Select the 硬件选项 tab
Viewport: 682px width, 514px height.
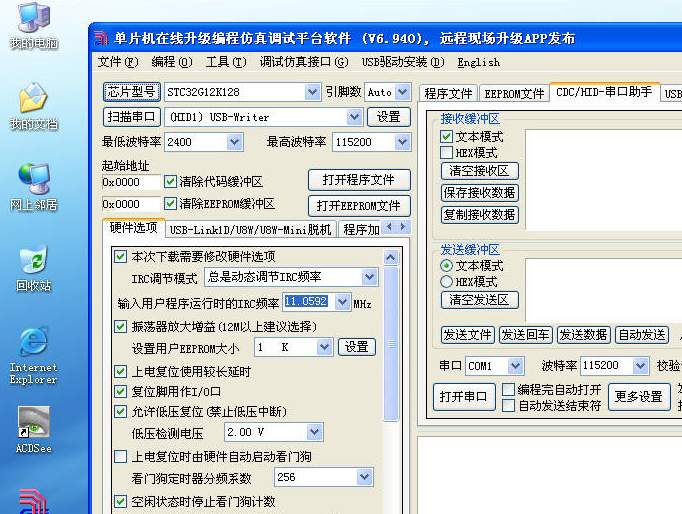coord(134,227)
